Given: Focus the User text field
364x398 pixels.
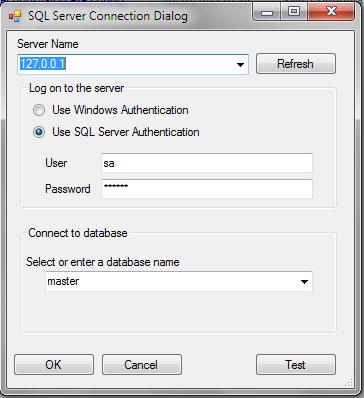Looking at the screenshot, I should 207,163.
